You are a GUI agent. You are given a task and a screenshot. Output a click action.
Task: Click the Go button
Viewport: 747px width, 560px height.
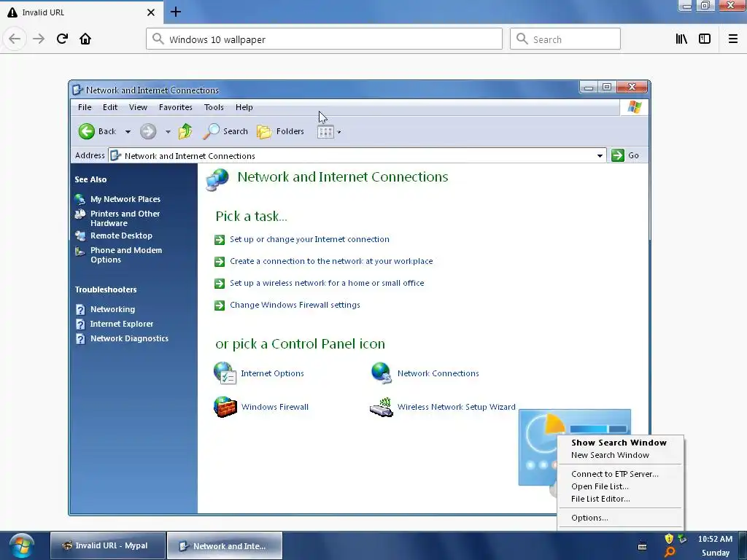coord(625,155)
